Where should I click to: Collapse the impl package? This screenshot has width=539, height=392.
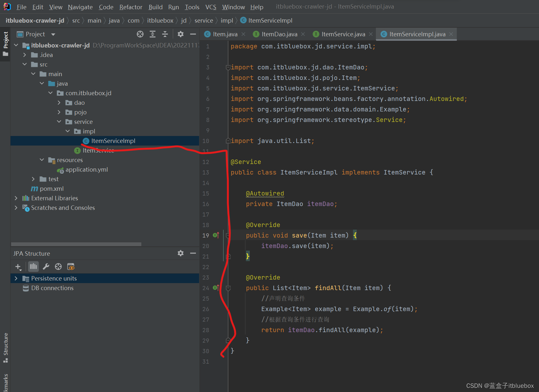pos(68,131)
